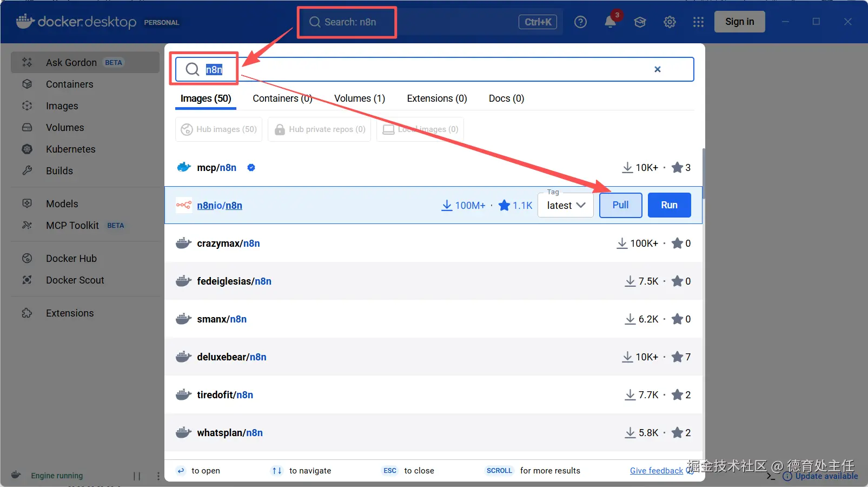Click the magnifier icon in the search dialog
The image size is (868, 487).
(193, 69)
